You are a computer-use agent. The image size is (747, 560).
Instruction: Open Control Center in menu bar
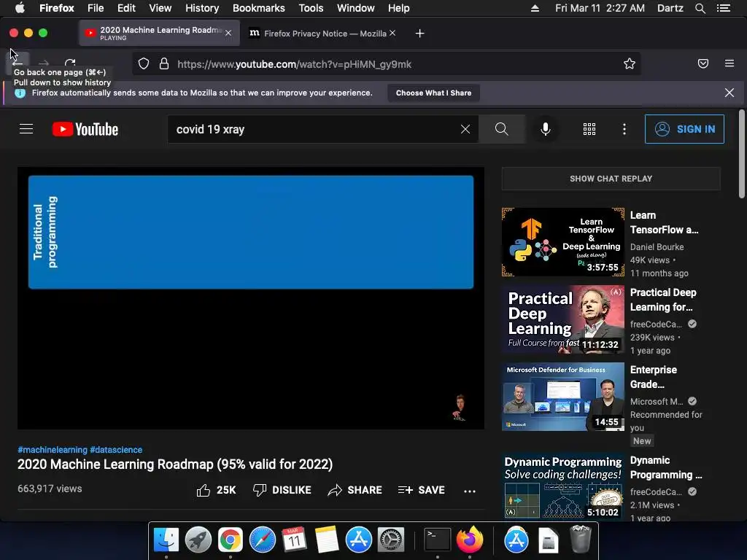pos(724,8)
